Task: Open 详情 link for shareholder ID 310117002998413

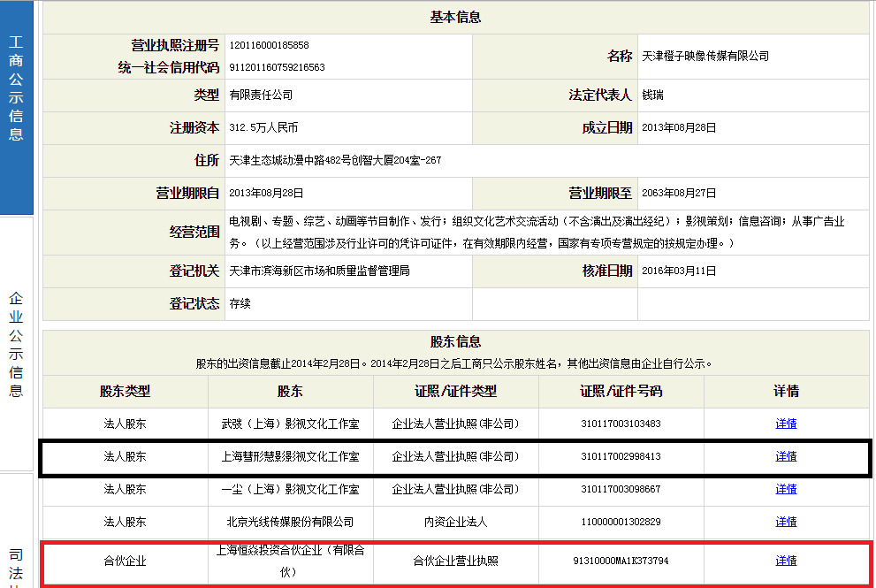Action: 786,456
